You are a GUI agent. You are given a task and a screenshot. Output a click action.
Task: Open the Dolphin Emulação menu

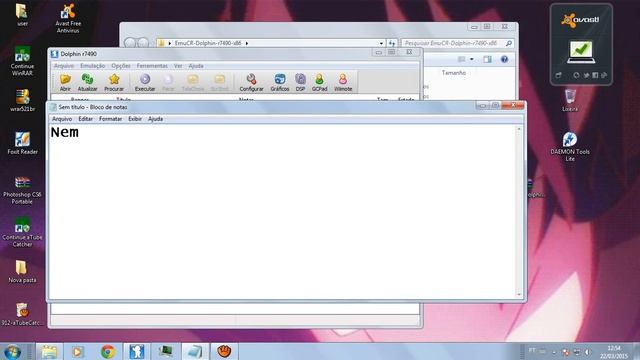pyautogui.click(x=93, y=66)
